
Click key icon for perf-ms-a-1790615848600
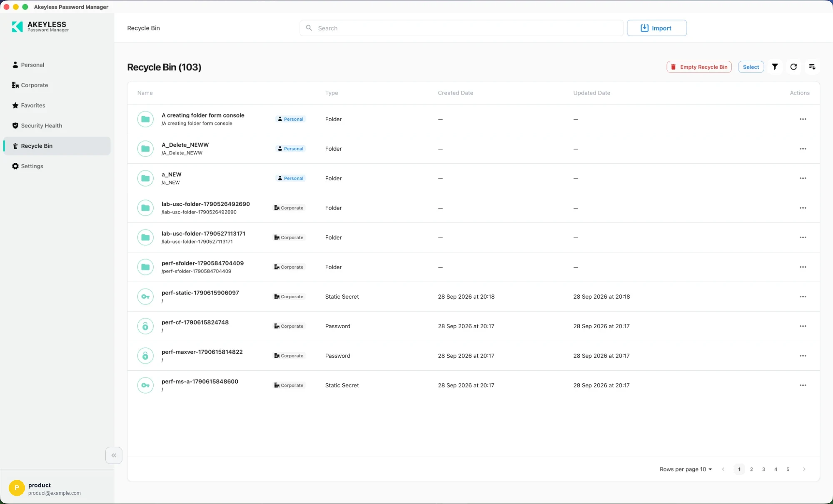tap(145, 385)
